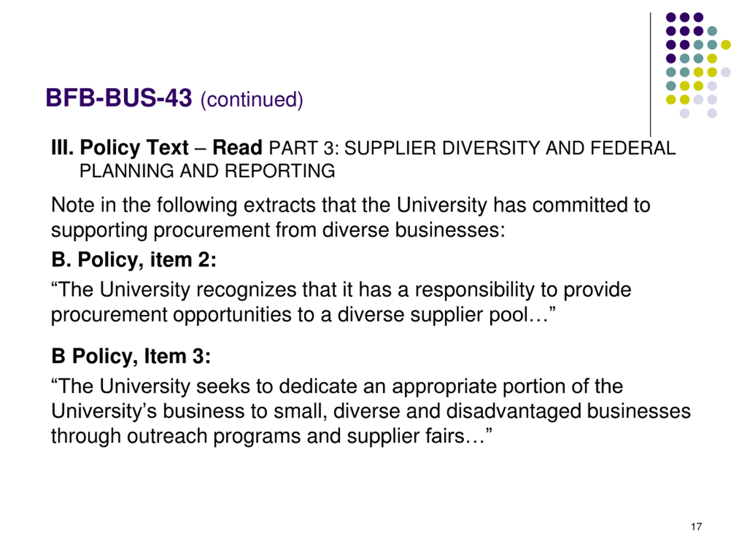Click the teal dot ending the second dot row

tap(712, 31)
